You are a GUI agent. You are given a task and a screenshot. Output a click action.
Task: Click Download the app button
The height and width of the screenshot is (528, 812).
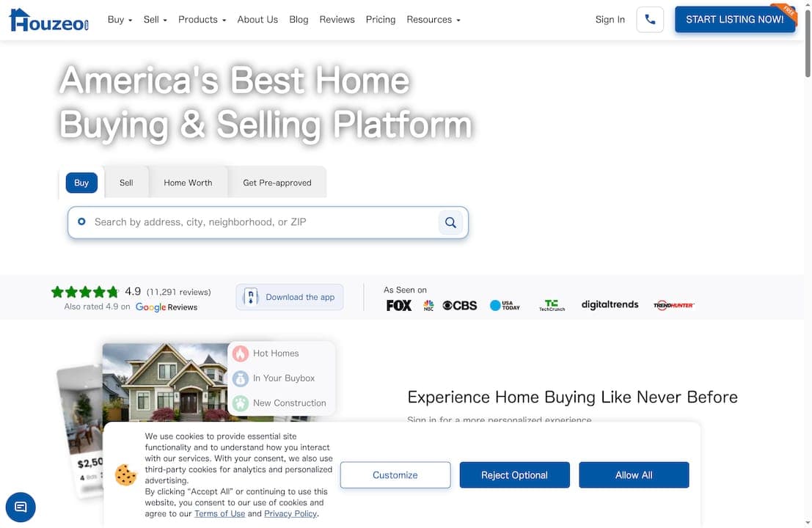click(x=290, y=297)
